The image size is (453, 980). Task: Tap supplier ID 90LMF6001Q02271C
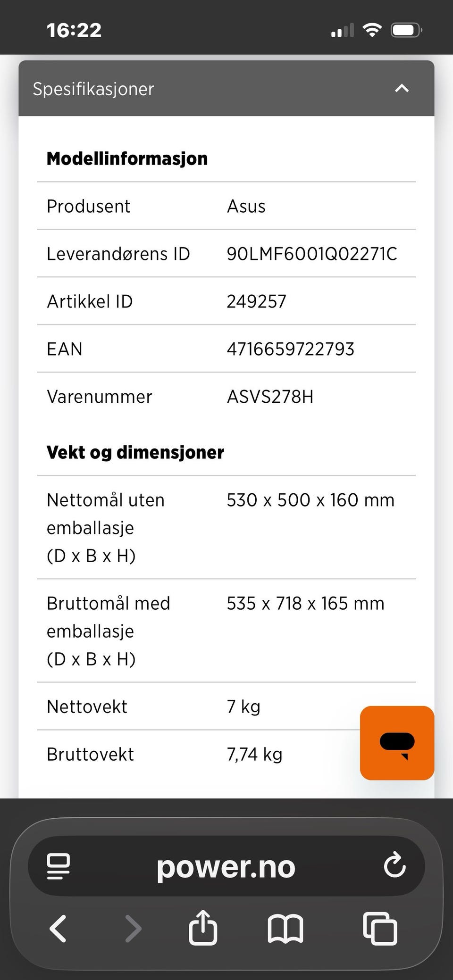pyautogui.click(x=312, y=254)
